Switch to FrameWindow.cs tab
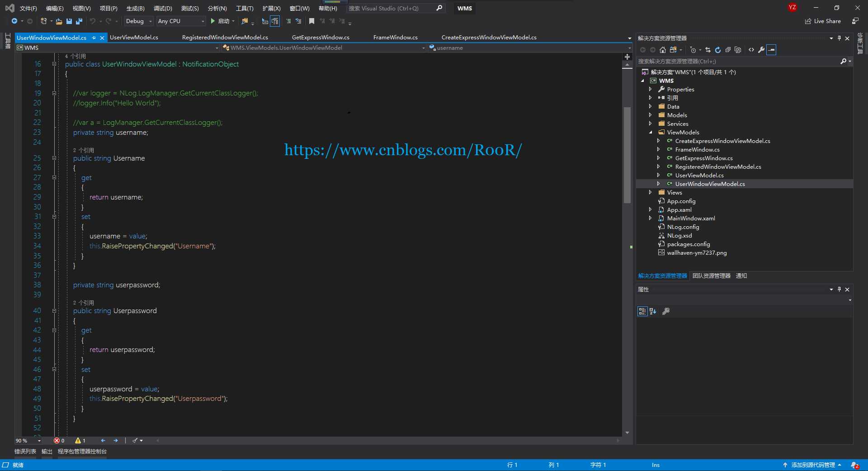 (395, 38)
